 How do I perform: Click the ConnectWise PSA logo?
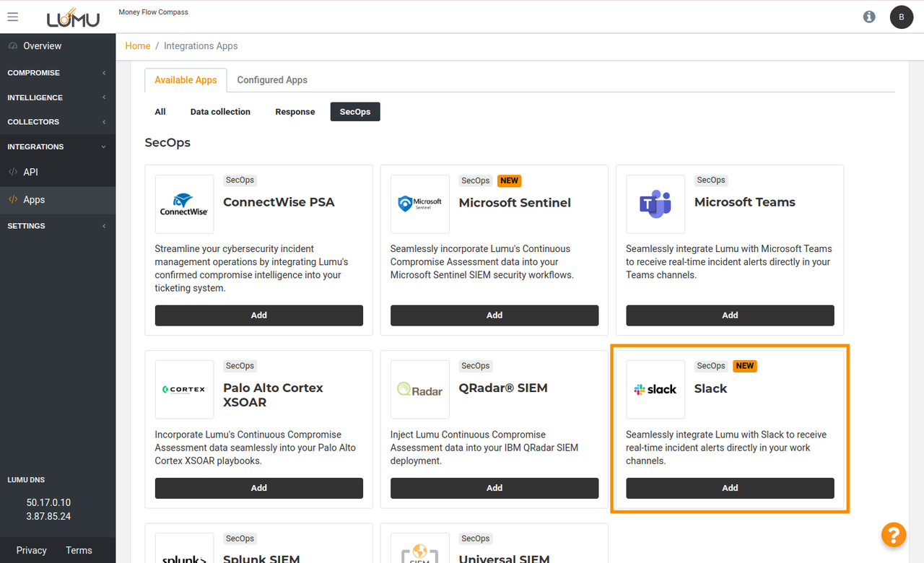click(184, 204)
